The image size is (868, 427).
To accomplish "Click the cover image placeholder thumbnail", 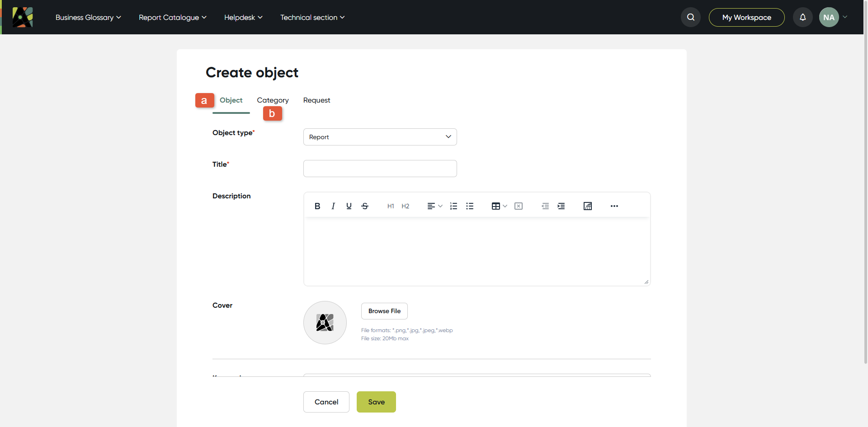I will tap(325, 323).
